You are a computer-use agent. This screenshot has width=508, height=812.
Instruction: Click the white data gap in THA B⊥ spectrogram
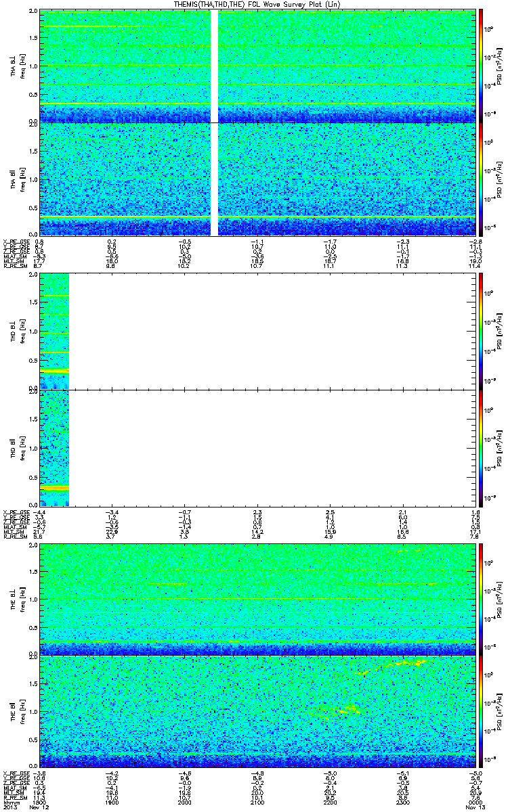point(215,66)
